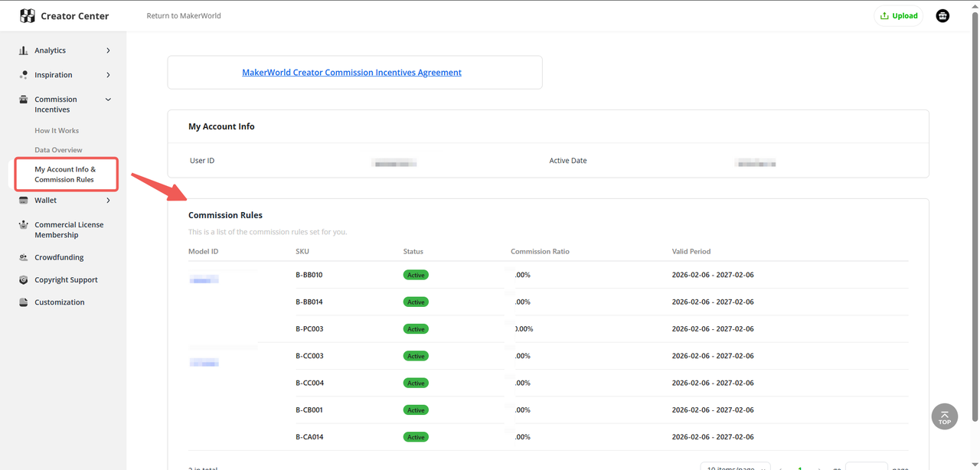
Task: Expand the Inspiration section chevron
Action: [x=108, y=75]
